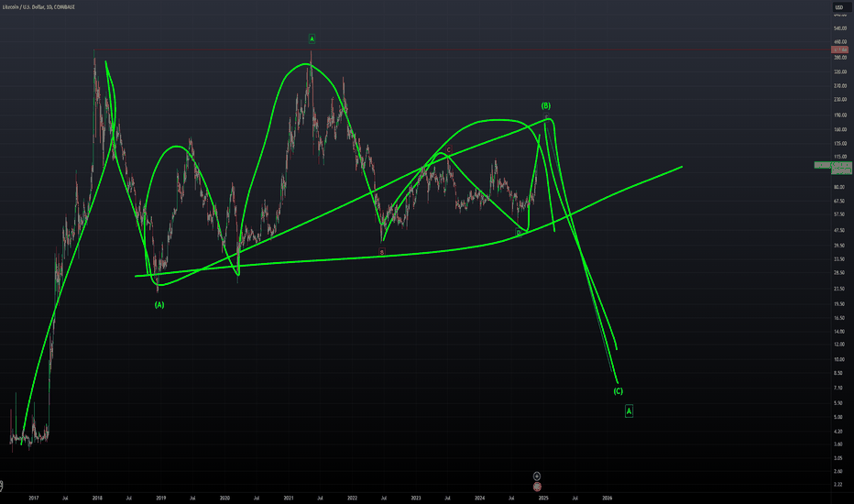This screenshot has width=854, height=504.
Task: Select the D label near late 2024 low
Action: [519, 233]
